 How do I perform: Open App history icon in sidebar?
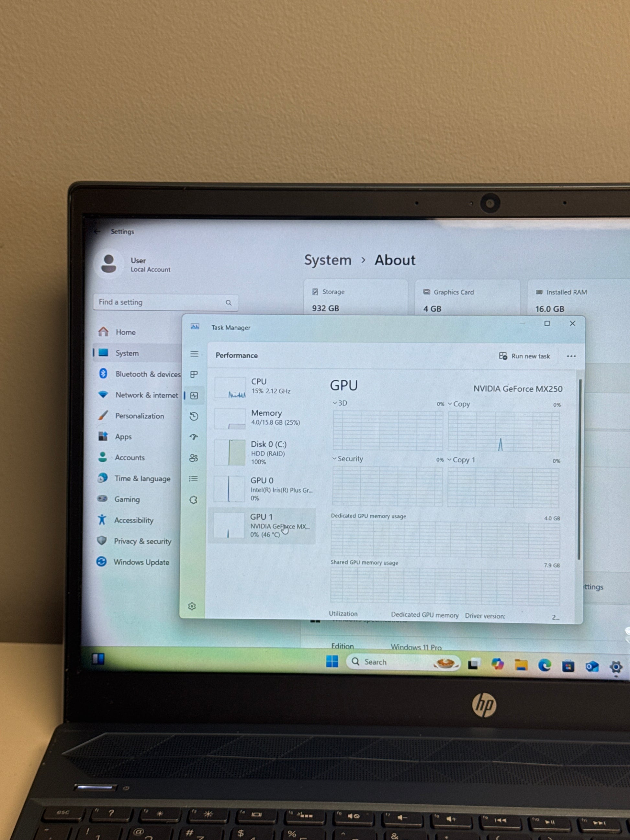point(194,416)
